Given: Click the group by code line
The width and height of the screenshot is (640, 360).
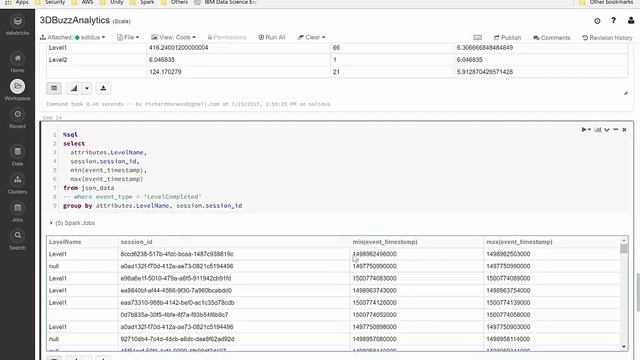Looking at the screenshot, I should [152, 206].
